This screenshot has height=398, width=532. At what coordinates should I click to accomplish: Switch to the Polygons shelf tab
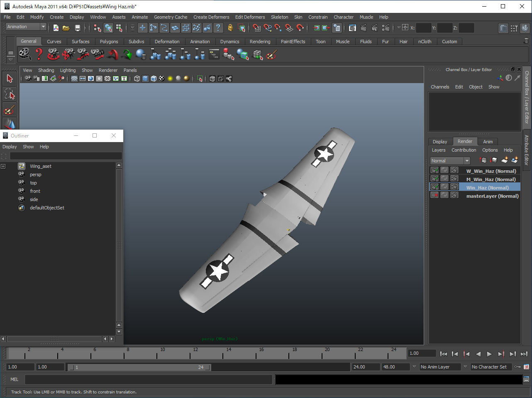[x=109, y=42]
